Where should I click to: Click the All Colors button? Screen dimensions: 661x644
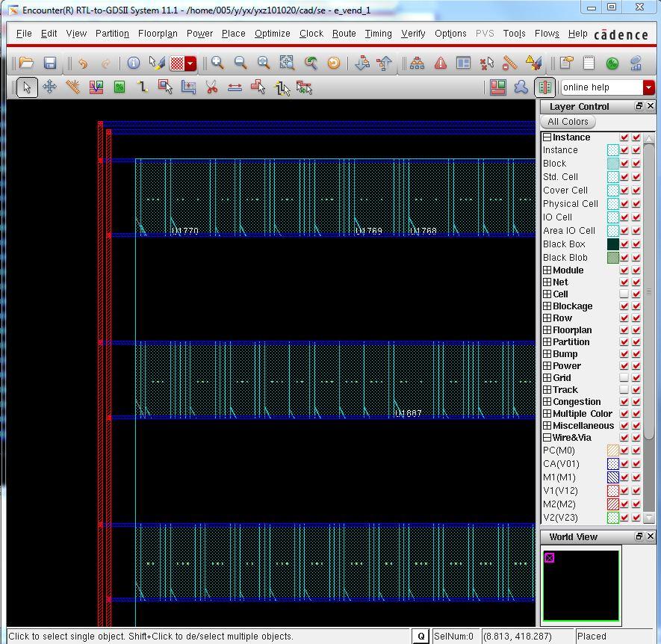(x=568, y=122)
